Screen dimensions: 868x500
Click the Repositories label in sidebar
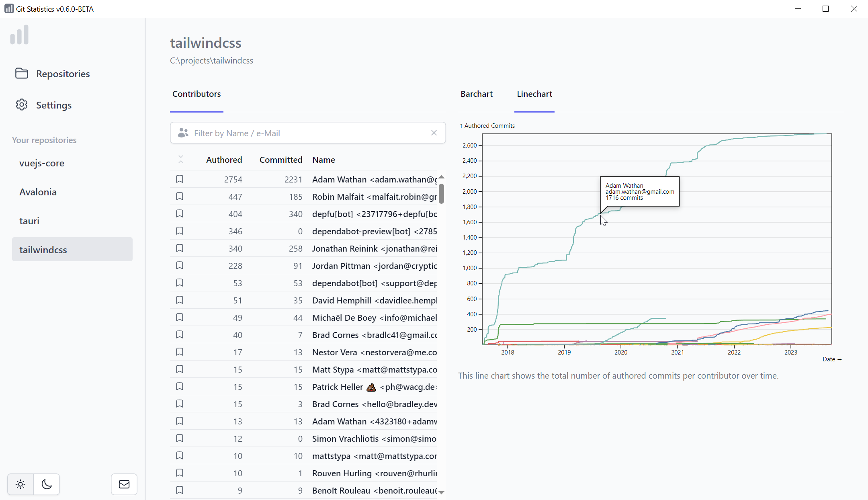pyautogui.click(x=63, y=74)
